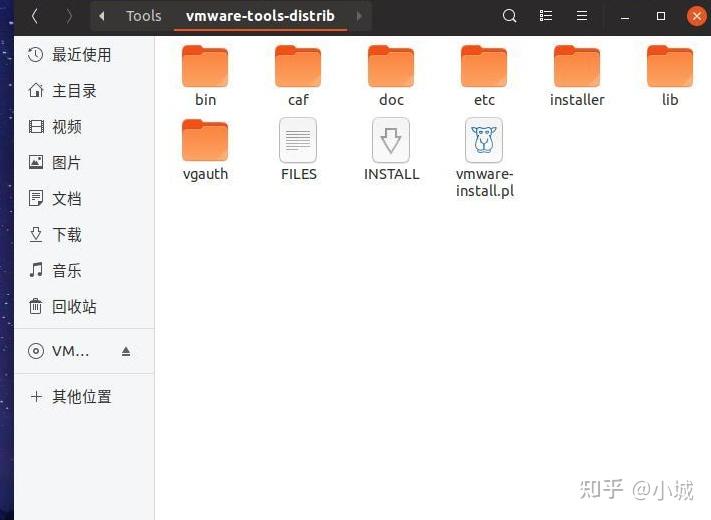Minimize the file manager window

point(625,16)
